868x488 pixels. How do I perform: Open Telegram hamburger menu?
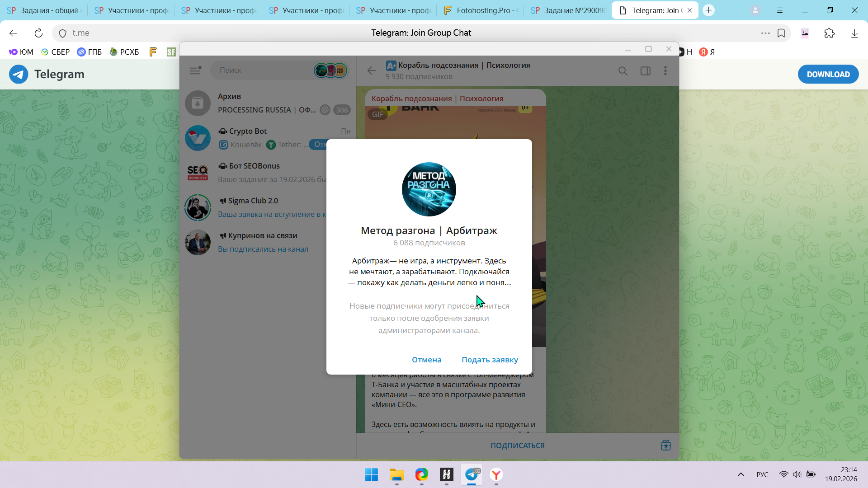pyautogui.click(x=195, y=70)
